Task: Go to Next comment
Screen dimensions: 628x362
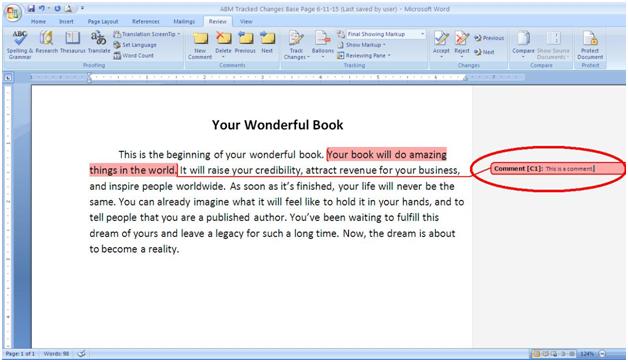Action: (x=267, y=42)
